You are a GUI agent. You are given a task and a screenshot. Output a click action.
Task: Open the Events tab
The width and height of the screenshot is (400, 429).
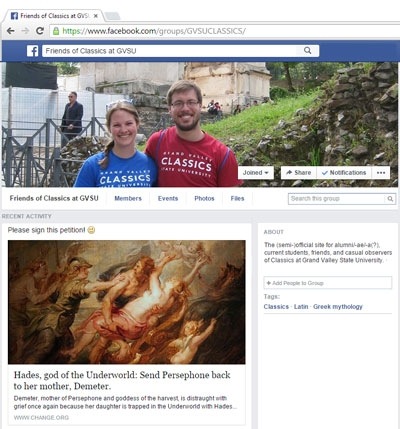168,198
